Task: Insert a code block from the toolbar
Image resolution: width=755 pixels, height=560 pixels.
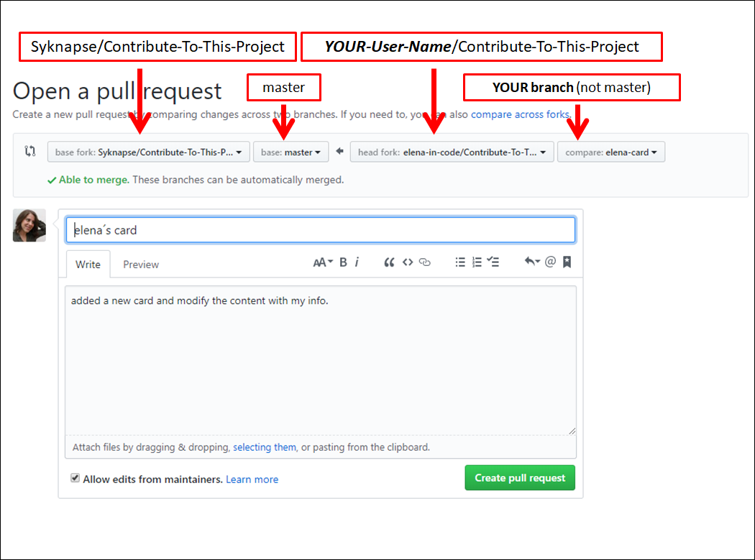Action: tap(407, 262)
